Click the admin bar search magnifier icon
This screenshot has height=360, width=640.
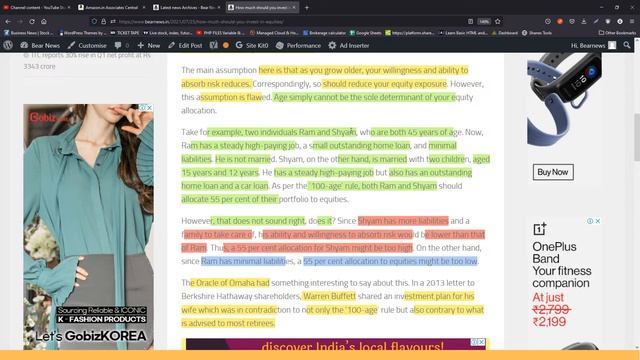coord(627,45)
